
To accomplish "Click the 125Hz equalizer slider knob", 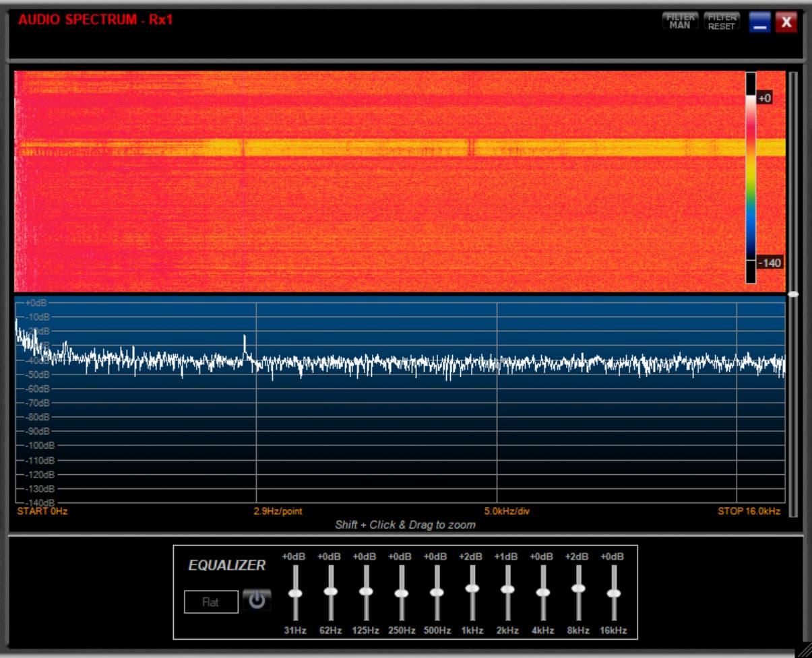I will pos(366,591).
